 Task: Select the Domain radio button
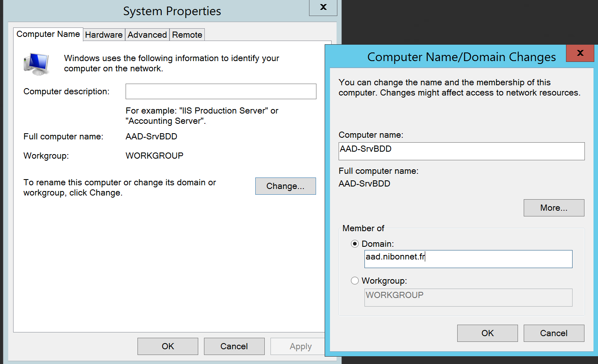[355, 244]
